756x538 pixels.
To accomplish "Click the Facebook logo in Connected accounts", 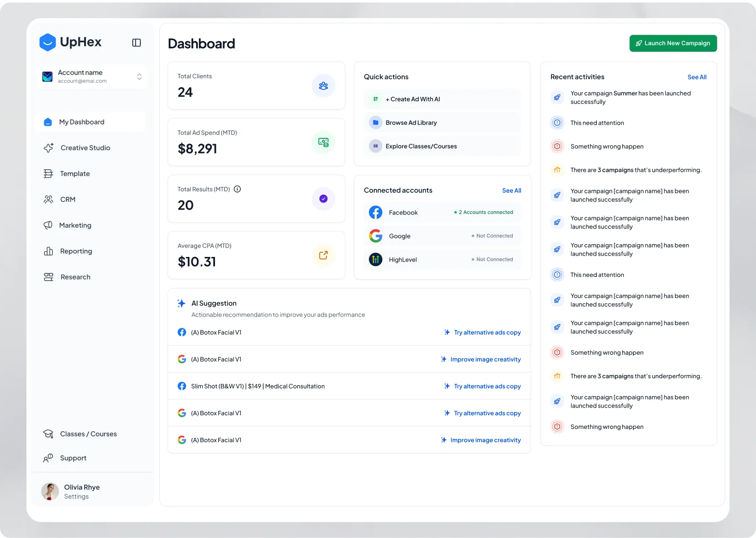I will 376,213.
